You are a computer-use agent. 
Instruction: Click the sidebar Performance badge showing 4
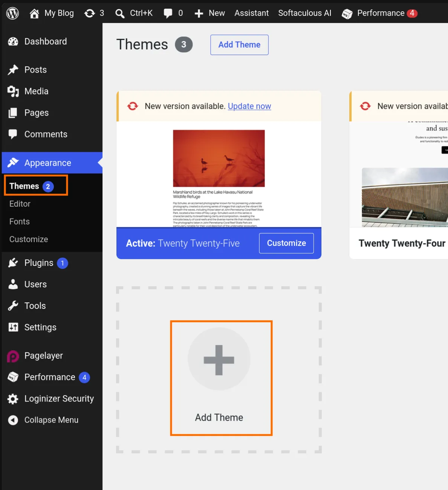click(x=84, y=377)
